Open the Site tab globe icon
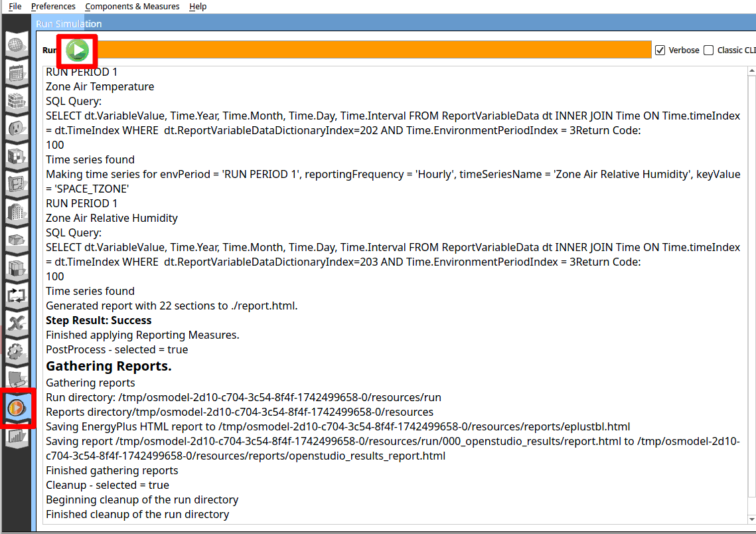This screenshot has width=756, height=534. [16, 46]
